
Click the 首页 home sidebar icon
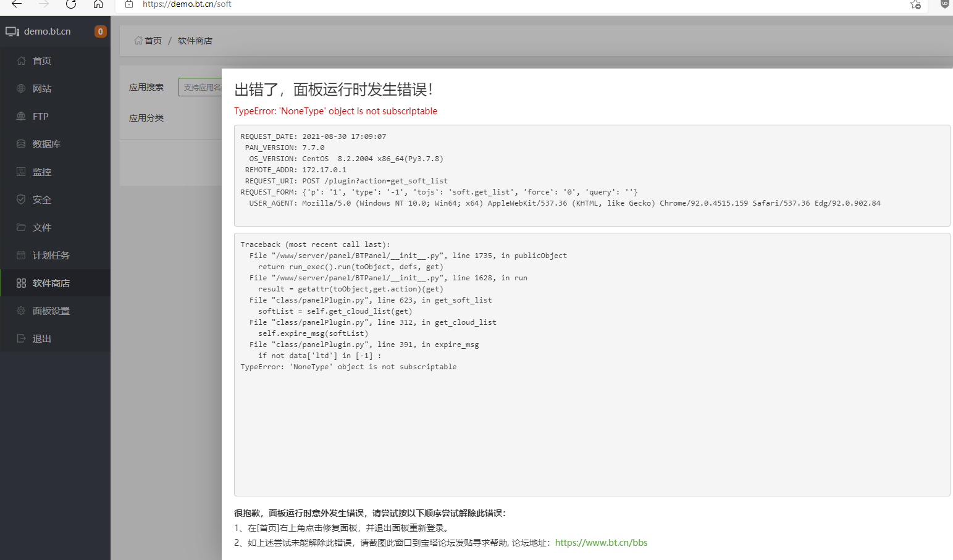pyautogui.click(x=21, y=61)
